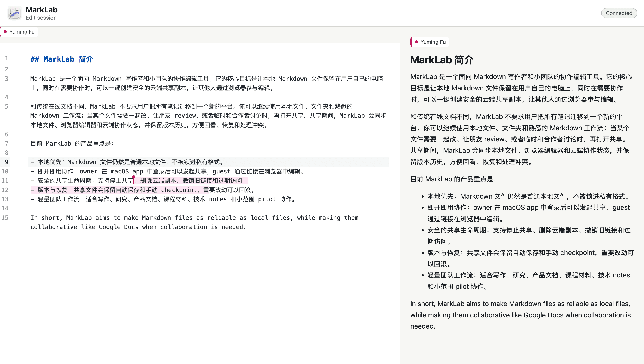The image size is (644, 364).
Task: Click preview bullet '版本与恢复: 共享文件'
Action: pyautogui.click(x=530, y=258)
